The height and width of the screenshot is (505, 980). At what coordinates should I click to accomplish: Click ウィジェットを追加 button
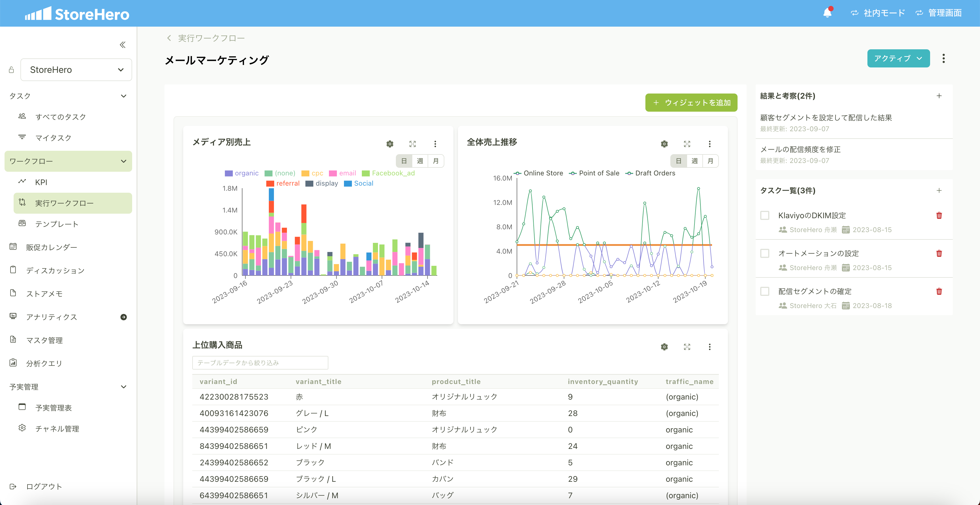[691, 103]
